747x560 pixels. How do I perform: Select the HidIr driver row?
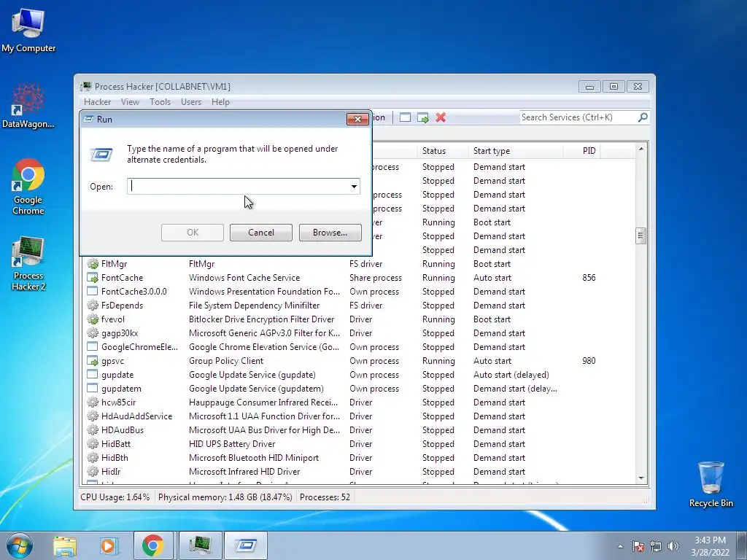click(x=359, y=472)
